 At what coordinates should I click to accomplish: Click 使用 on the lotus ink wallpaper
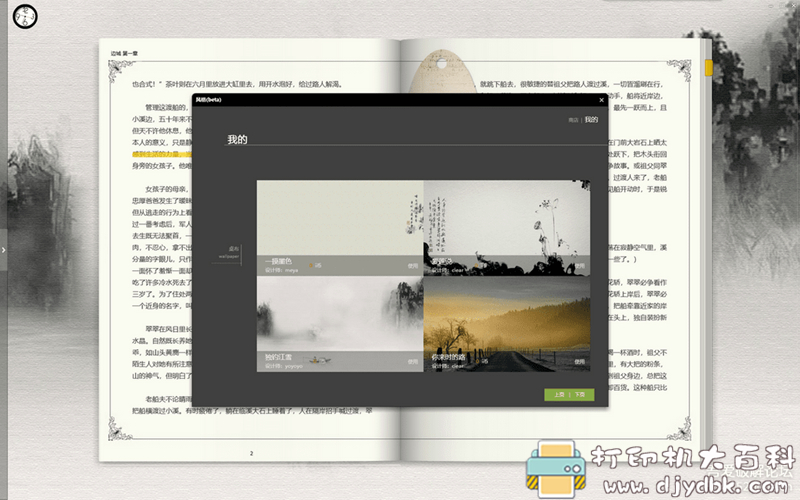[580, 266]
